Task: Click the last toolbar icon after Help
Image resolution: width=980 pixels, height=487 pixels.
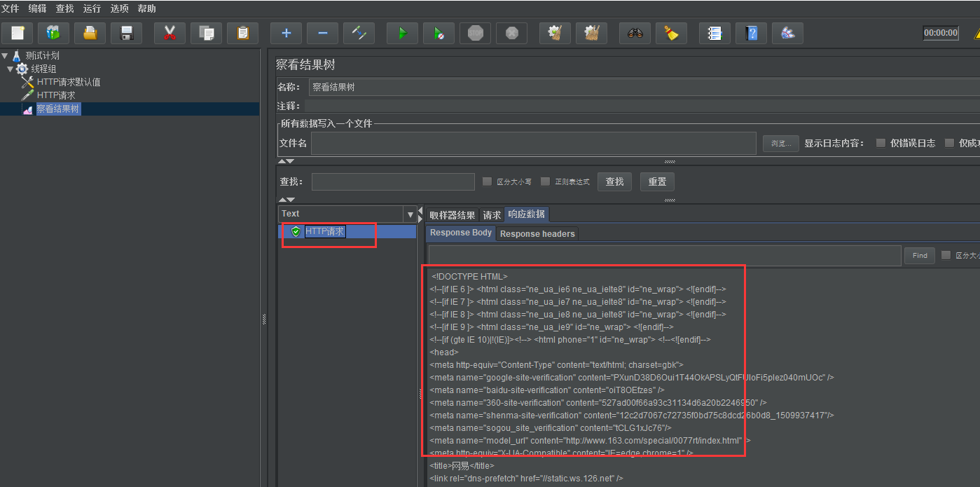Action: [787, 33]
